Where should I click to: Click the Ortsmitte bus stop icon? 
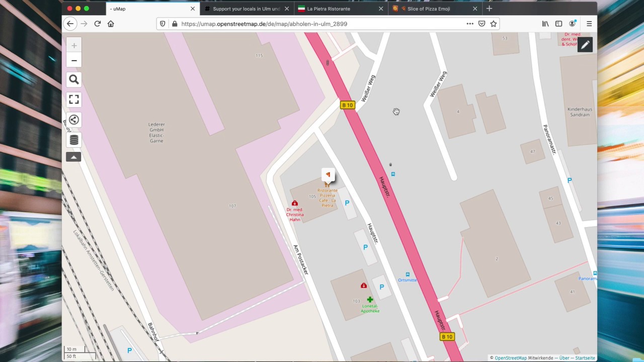coord(408,275)
